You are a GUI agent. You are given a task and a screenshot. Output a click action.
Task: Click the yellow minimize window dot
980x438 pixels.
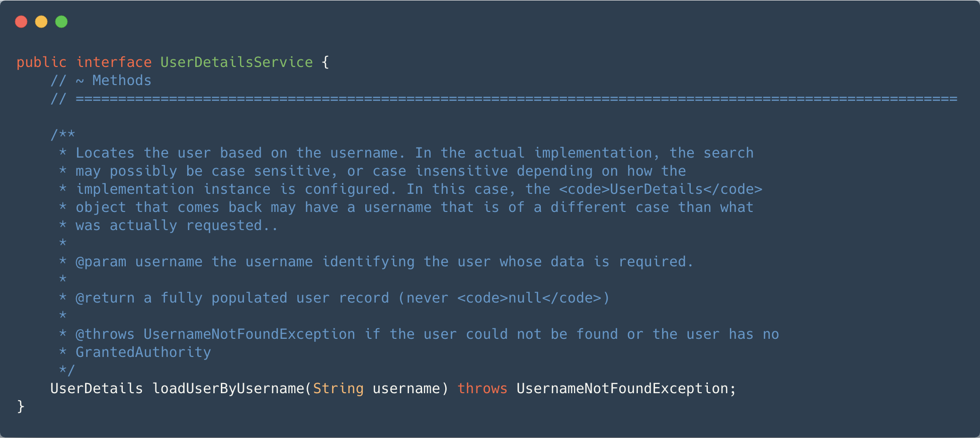41,22
